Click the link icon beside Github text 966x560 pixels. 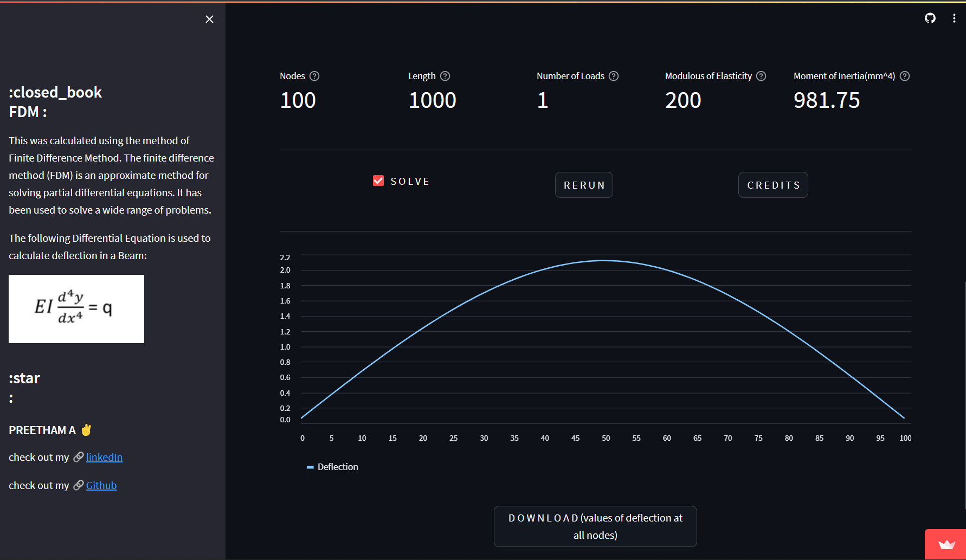click(x=79, y=485)
